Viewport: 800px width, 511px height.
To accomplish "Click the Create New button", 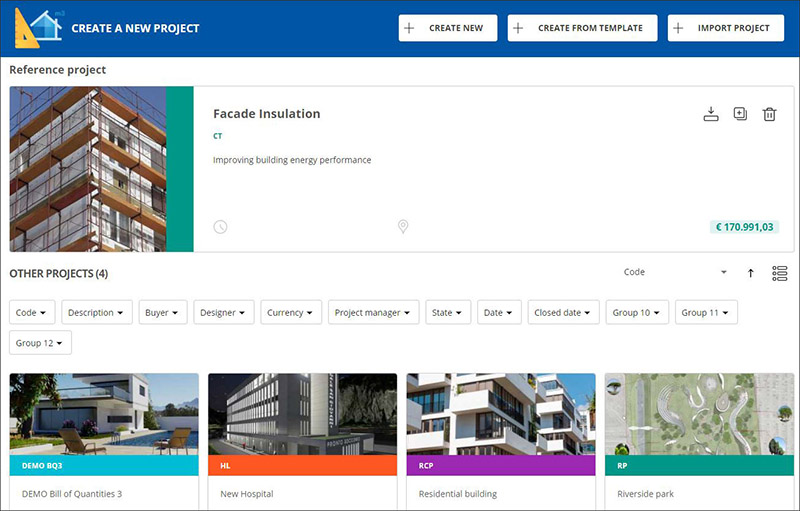I will (x=447, y=28).
